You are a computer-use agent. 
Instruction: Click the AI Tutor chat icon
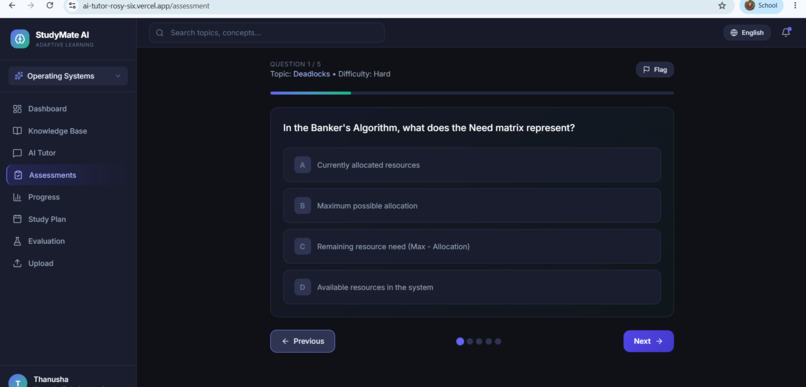click(17, 153)
